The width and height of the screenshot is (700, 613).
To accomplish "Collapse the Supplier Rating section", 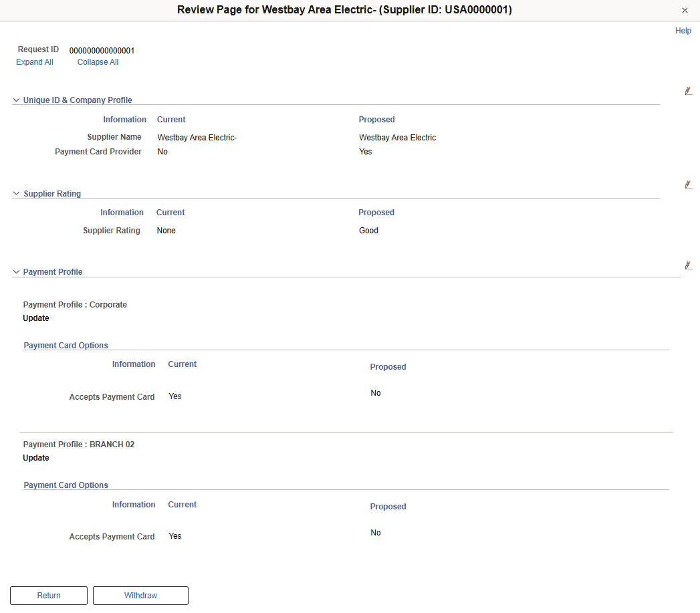I will (x=16, y=193).
